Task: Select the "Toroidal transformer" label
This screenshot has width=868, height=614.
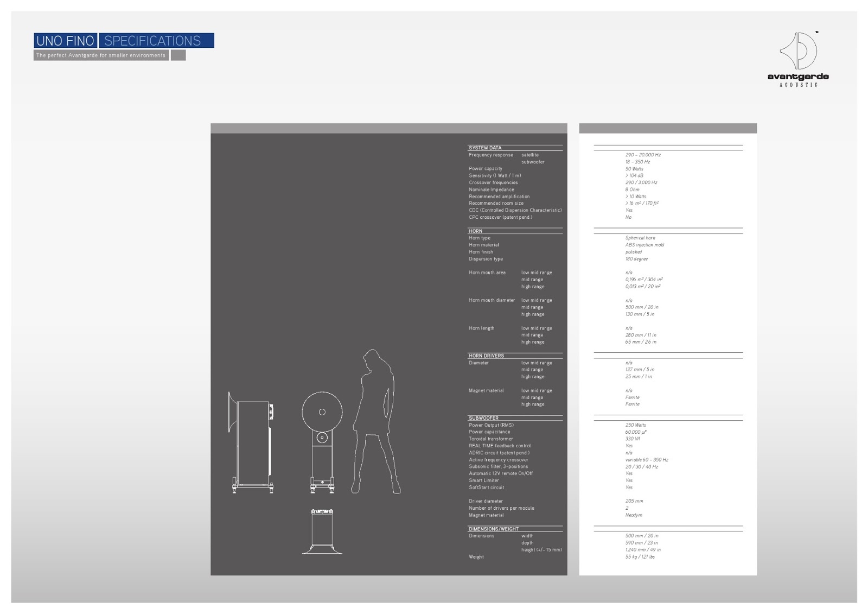Action: (x=491, y=439)
